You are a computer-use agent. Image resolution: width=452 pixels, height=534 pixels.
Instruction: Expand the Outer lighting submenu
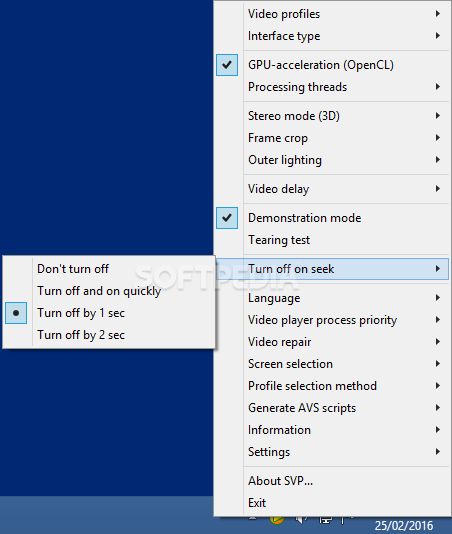pyautogui.click(x=332, y=160)
